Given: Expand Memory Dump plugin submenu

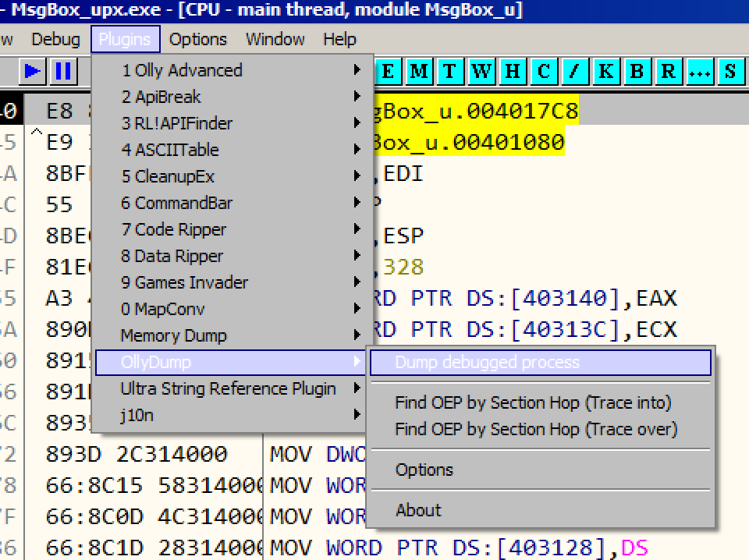Looking at the screenshot, I should (x=232, y=335).
